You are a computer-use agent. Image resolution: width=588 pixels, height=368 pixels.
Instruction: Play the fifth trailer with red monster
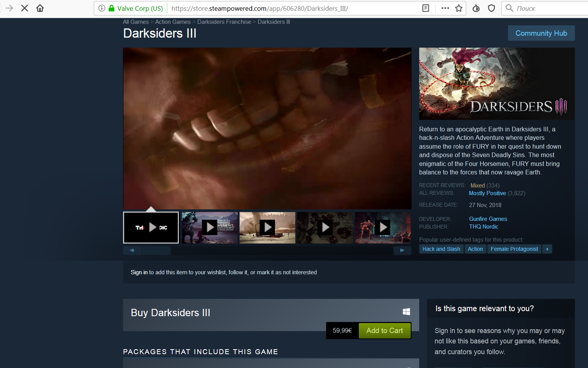pyautogui.click(x=383, y=227)
